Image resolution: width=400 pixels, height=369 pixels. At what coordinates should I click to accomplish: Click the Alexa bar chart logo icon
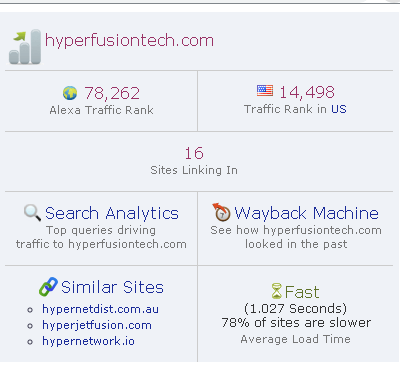tap(25, 47)
